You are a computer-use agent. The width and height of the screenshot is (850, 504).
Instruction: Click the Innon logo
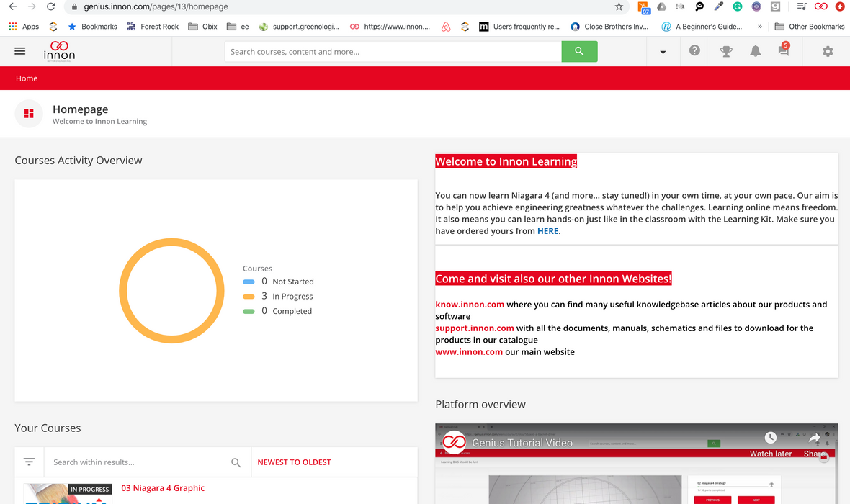coord(59,52)
